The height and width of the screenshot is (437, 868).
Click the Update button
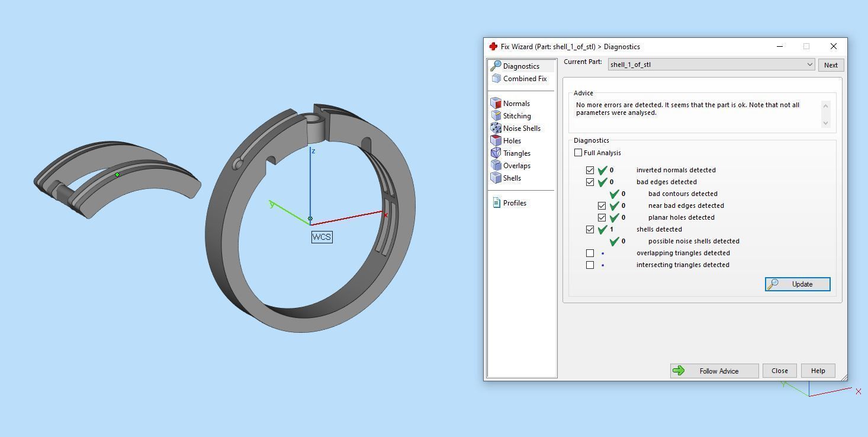pyautogui.click(x=798, y=284)
